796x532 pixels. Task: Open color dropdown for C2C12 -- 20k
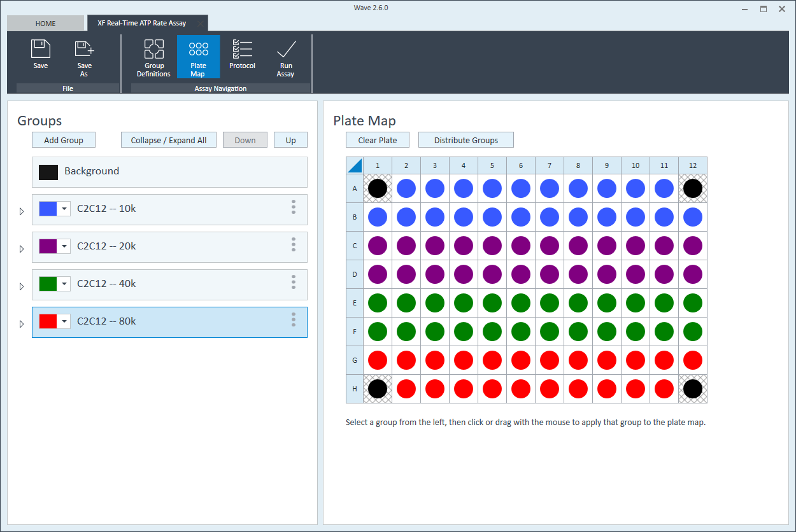coord(64,247)
